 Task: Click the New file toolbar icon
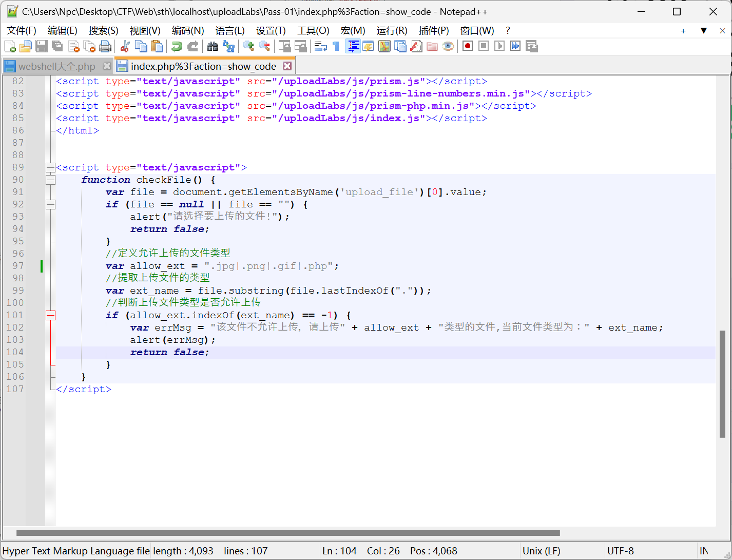pos(10,46)
